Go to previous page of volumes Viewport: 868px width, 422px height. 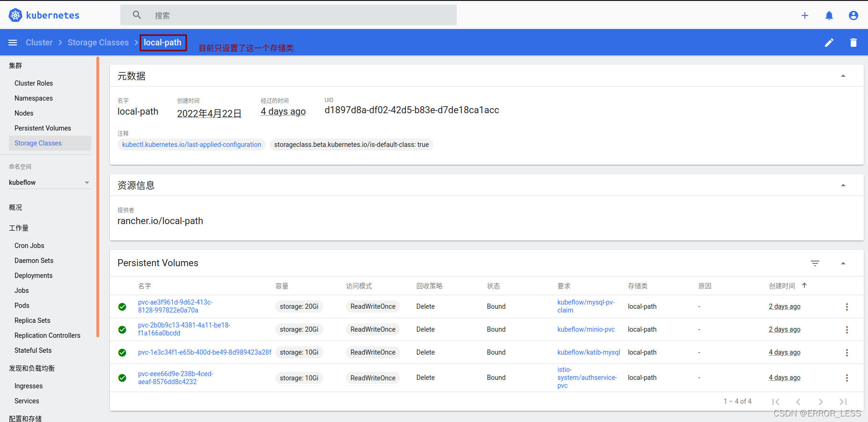(798, 401)
